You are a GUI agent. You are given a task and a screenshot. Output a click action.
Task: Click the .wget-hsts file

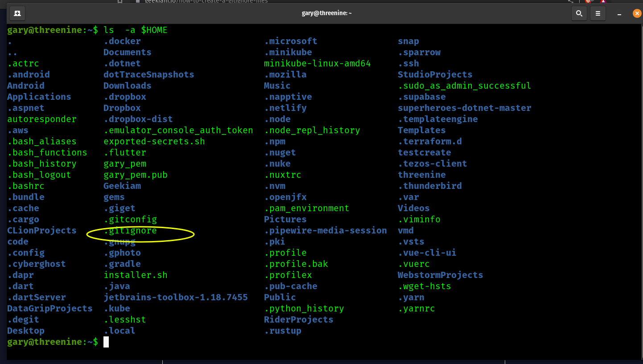coord(425,286)
